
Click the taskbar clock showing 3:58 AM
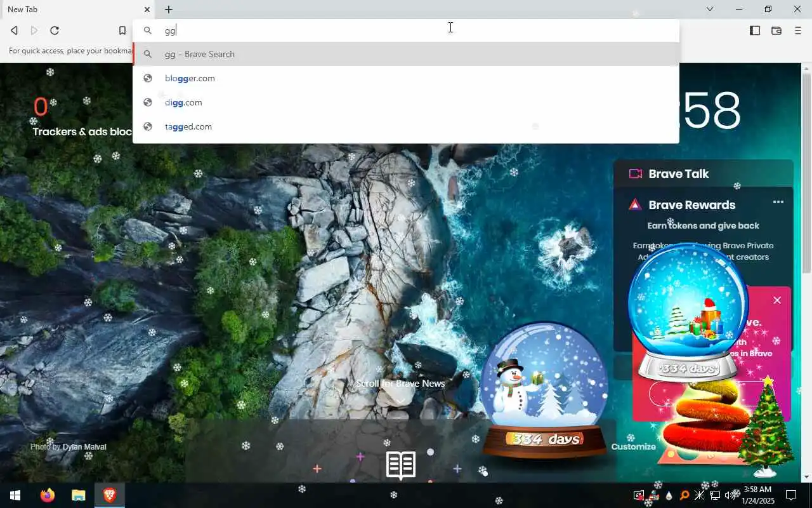click(x=757, y=495)
